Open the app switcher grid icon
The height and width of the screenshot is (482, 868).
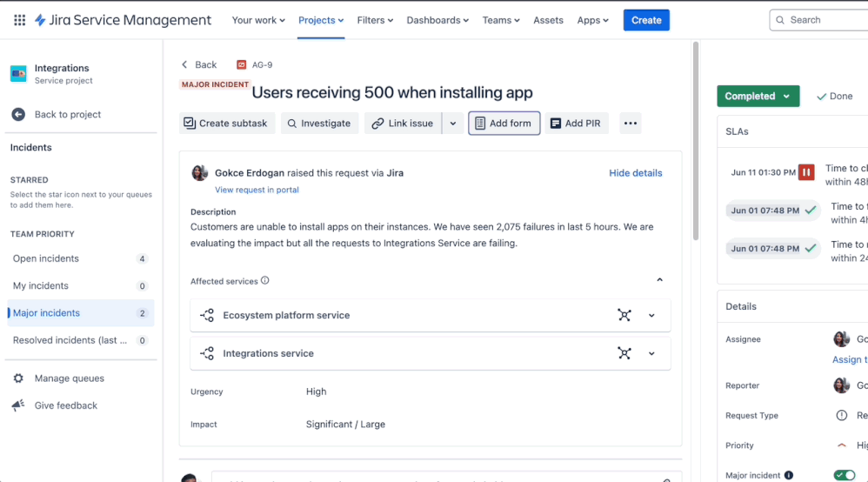coord(19,20)
